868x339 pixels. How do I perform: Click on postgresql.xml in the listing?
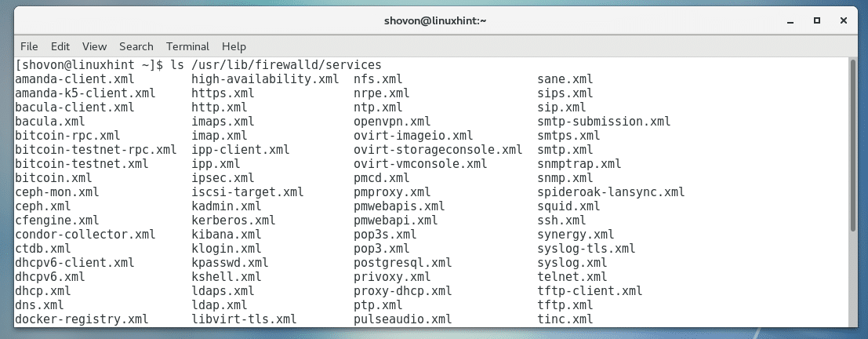point(402,263)
